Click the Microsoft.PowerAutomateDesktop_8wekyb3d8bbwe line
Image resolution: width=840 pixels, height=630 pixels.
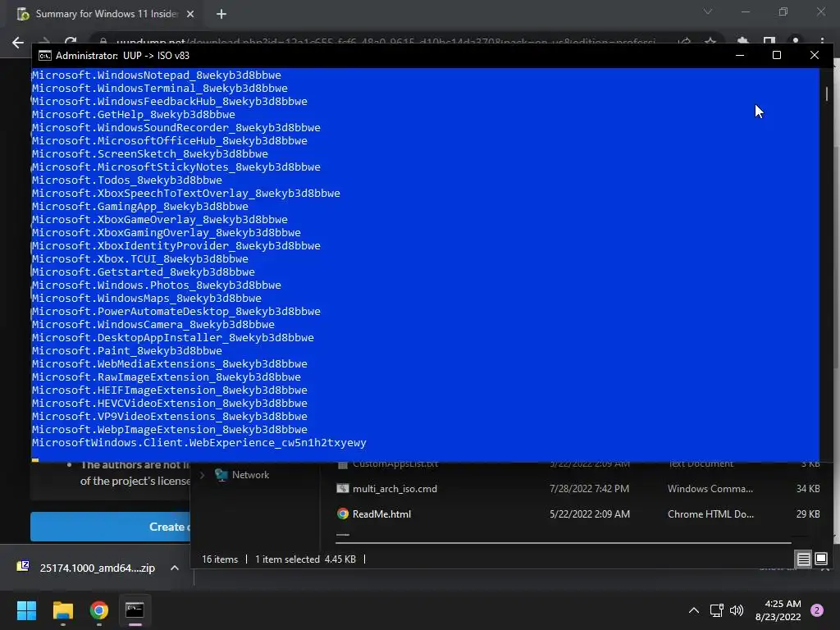click(x=176, y=311)
